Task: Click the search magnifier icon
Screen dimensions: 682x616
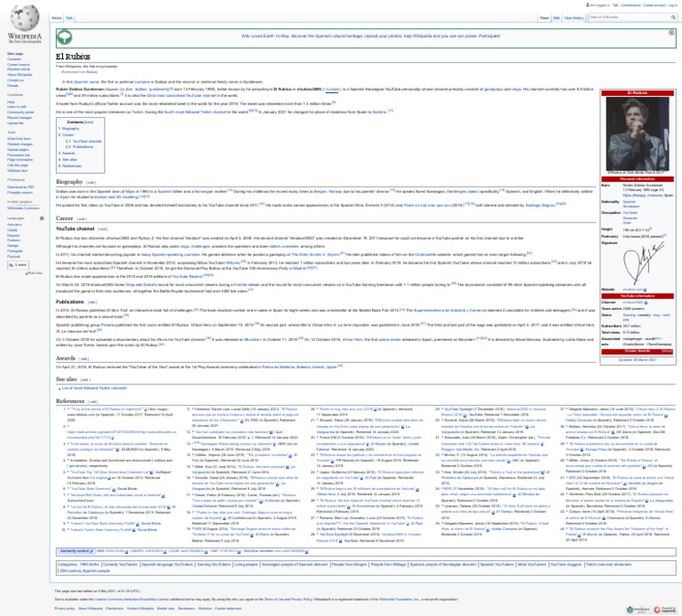Action: tap(672, 17)
